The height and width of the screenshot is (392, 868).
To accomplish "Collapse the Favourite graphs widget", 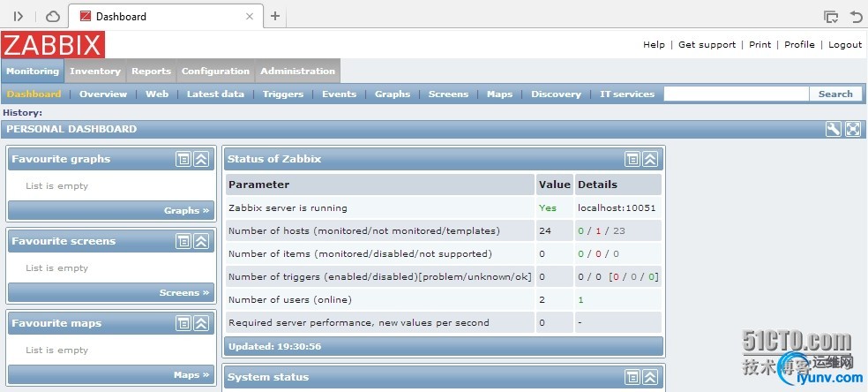I will (201, 160).
